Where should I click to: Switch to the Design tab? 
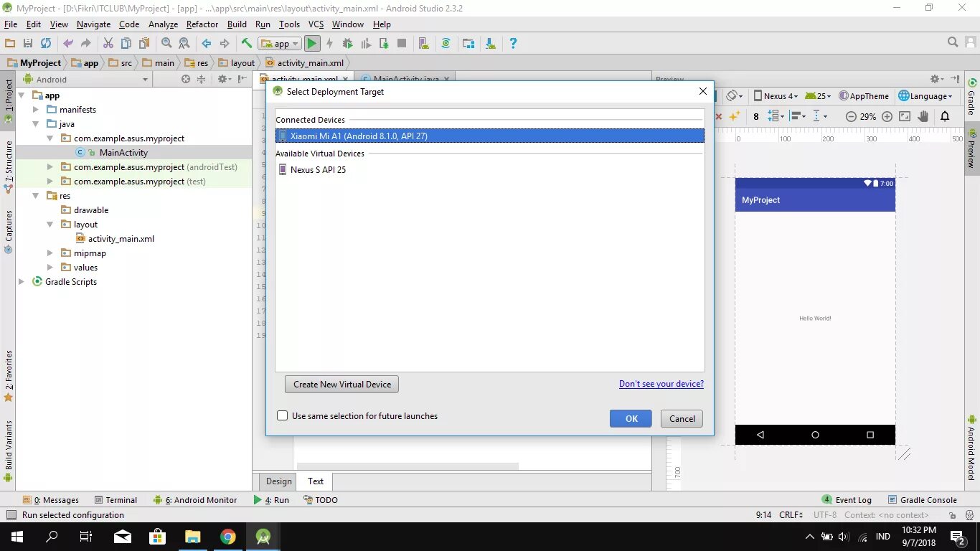tap(278, 481)
